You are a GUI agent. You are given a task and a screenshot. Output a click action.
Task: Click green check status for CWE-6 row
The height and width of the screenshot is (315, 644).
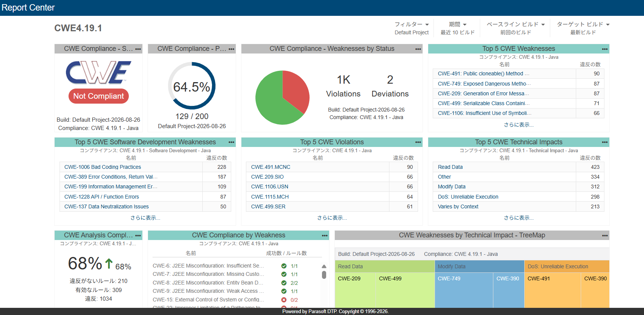pyautogui.click(x=284, y=266)
